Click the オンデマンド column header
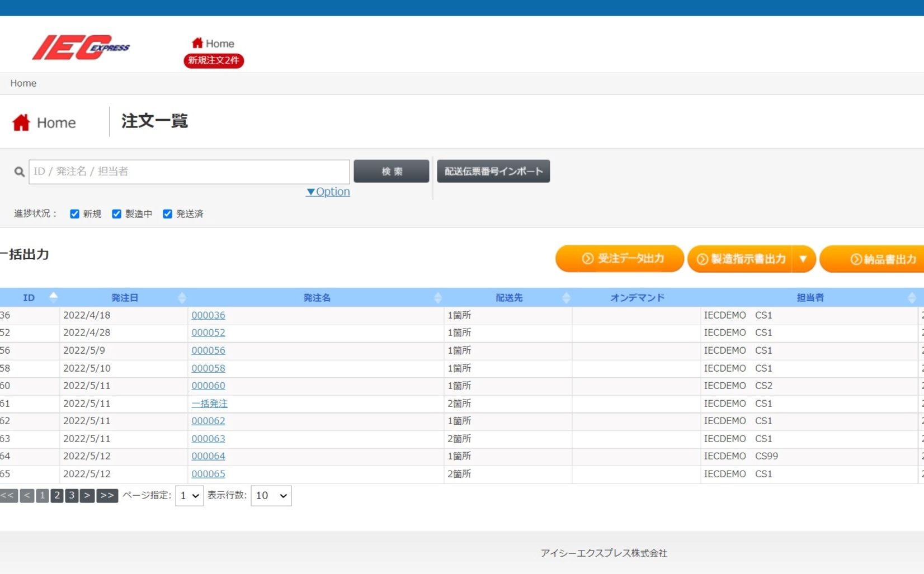The height and width of the screenshot is (574, 924). (x=637, y=297)
